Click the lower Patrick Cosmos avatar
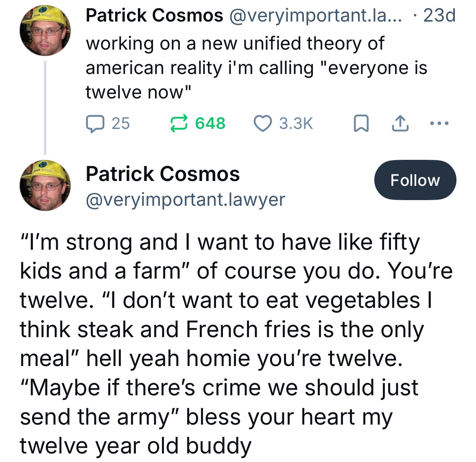The height and width of the screenshot is (462, 476). [x=45, y=185]
